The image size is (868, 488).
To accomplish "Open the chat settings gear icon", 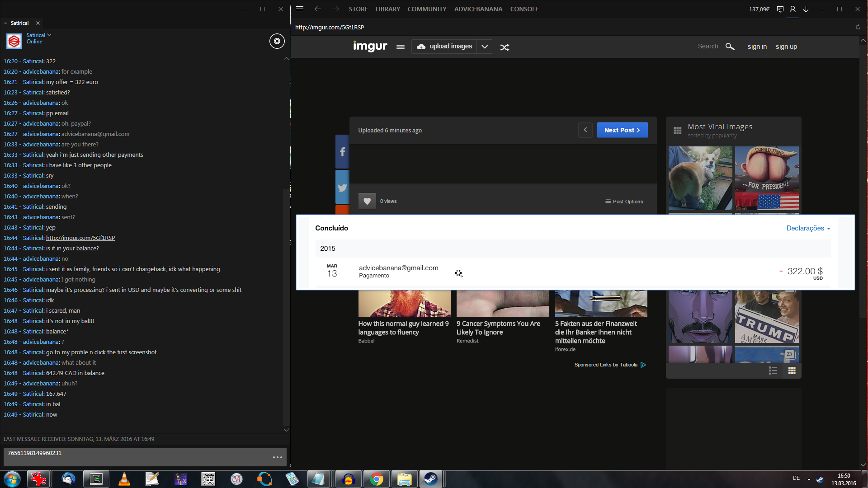I will point(277,41).
